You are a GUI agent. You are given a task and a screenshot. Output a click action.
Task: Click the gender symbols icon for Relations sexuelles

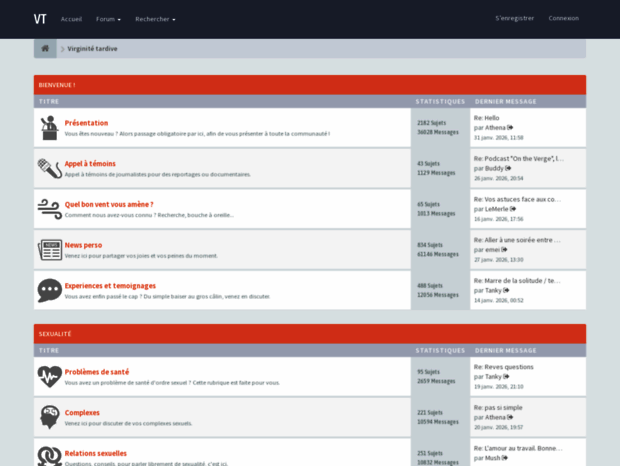(49, 457)
